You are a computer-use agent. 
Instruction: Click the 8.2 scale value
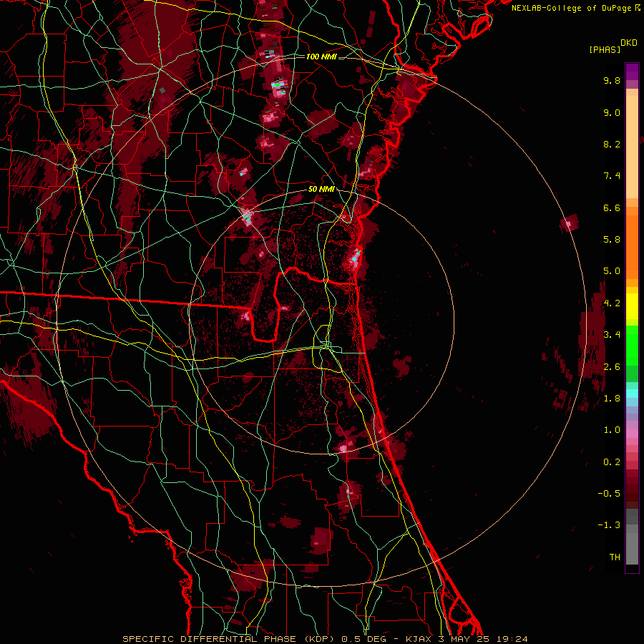[x=612, y=144]
